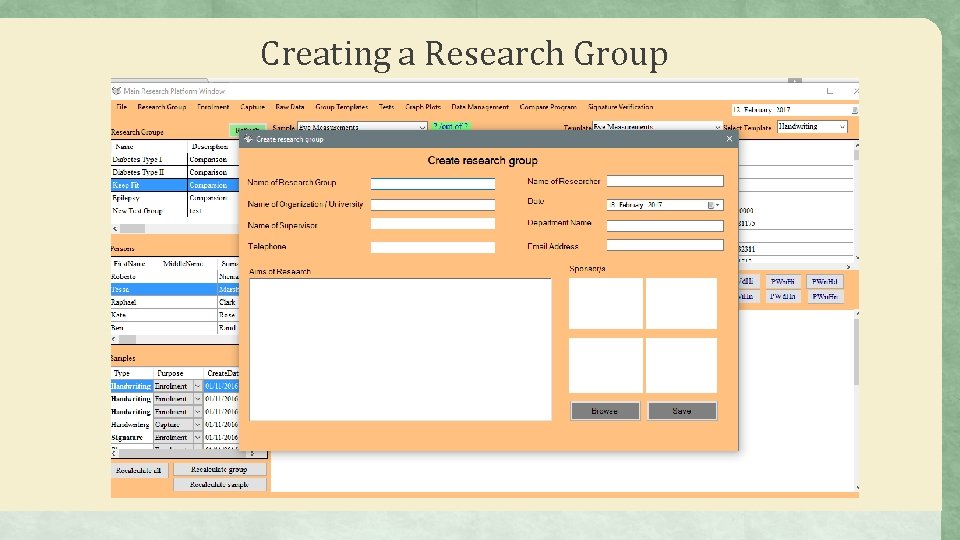Click the Telephone input field

433,247
